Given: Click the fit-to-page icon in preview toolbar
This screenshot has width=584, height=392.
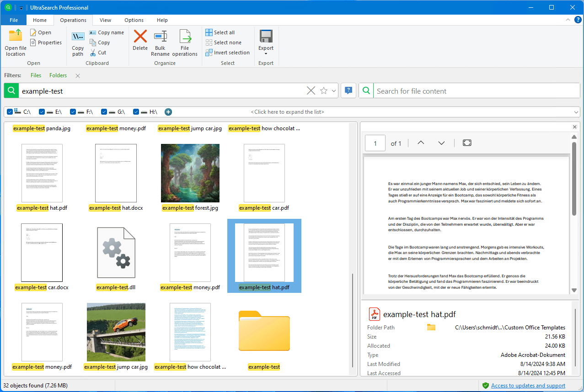Looking at the screenshot, I should pyautogui.click(x=466, y=143).
